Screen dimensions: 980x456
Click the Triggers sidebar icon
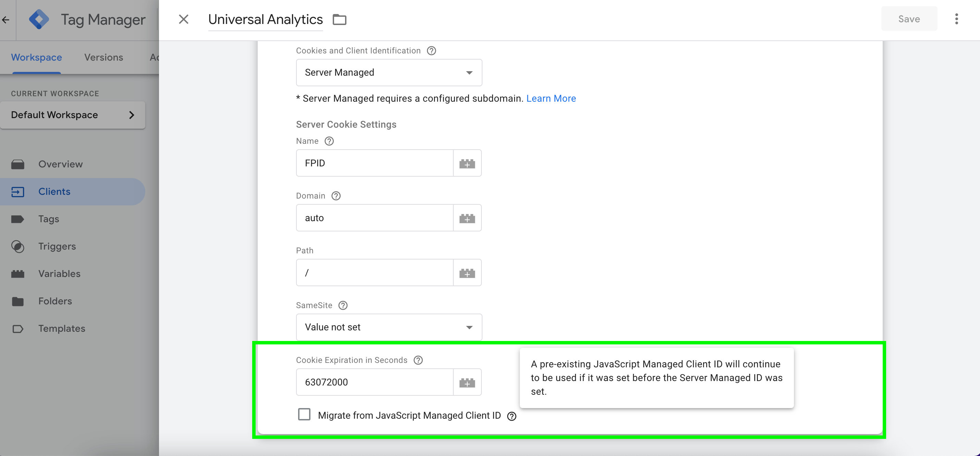coord(17,246)
